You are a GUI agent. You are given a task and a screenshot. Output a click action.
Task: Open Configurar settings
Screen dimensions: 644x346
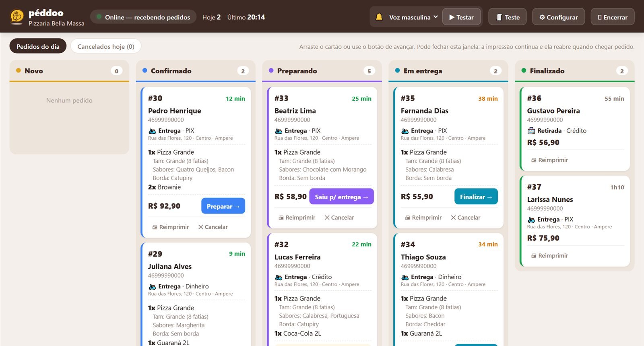point(559,17)
